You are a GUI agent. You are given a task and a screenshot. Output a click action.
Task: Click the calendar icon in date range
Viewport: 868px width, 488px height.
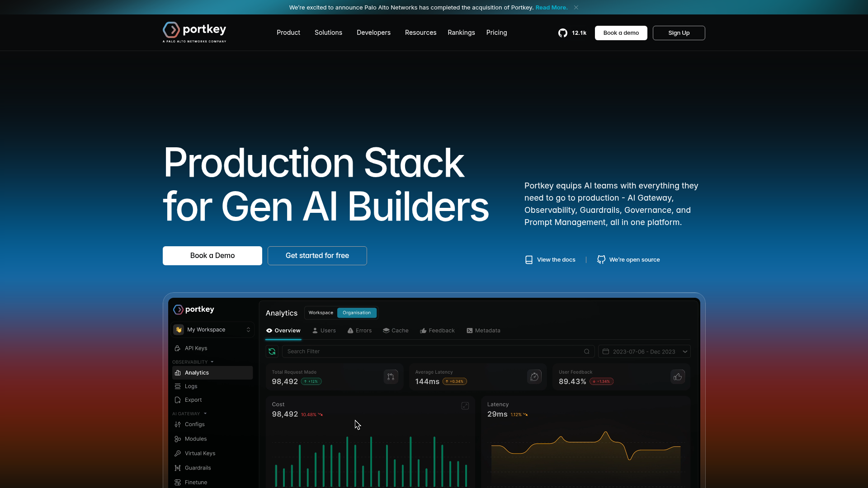(x=606, y=352)
